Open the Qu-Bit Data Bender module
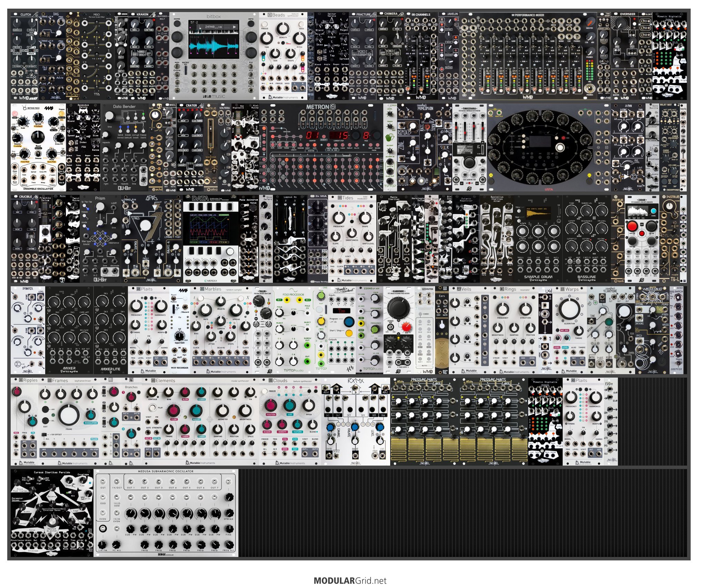701x588 pixels. coord(125,147)
